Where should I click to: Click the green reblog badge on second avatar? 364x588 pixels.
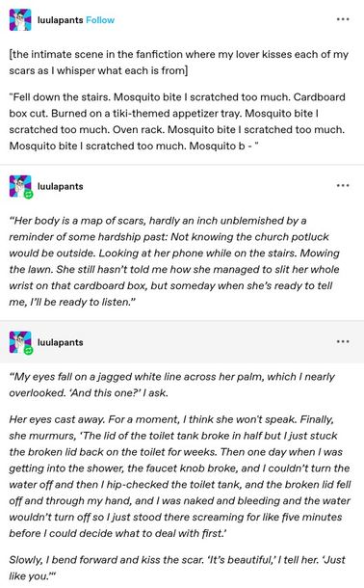tap(29, 195)
